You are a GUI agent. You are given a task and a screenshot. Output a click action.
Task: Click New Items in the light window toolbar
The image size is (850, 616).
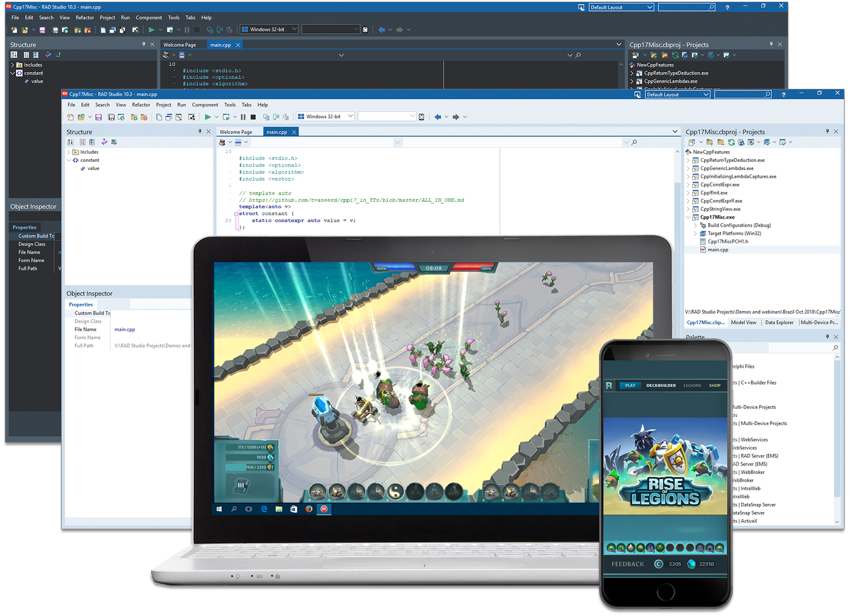pos(70,117)
